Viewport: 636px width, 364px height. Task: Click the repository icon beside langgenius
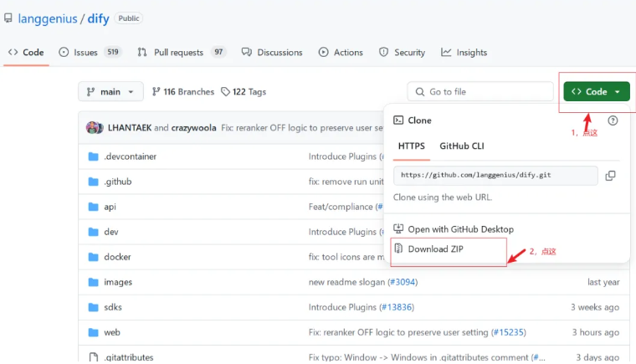tap(8, 18)
